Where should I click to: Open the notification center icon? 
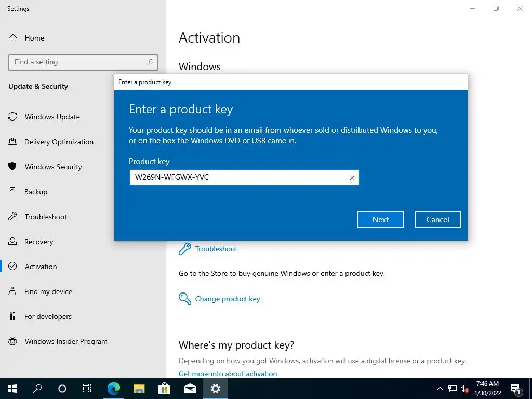[x=515, y=389]
